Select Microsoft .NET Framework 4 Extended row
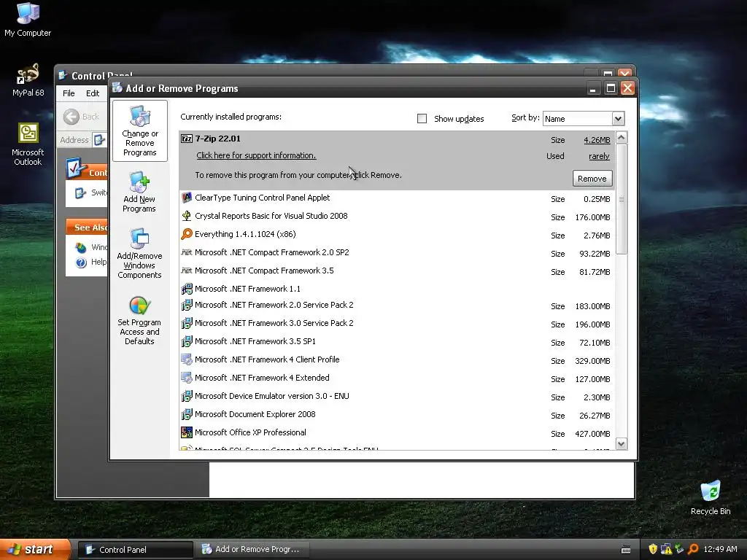The image size is (747, 560). click(396, 378)
